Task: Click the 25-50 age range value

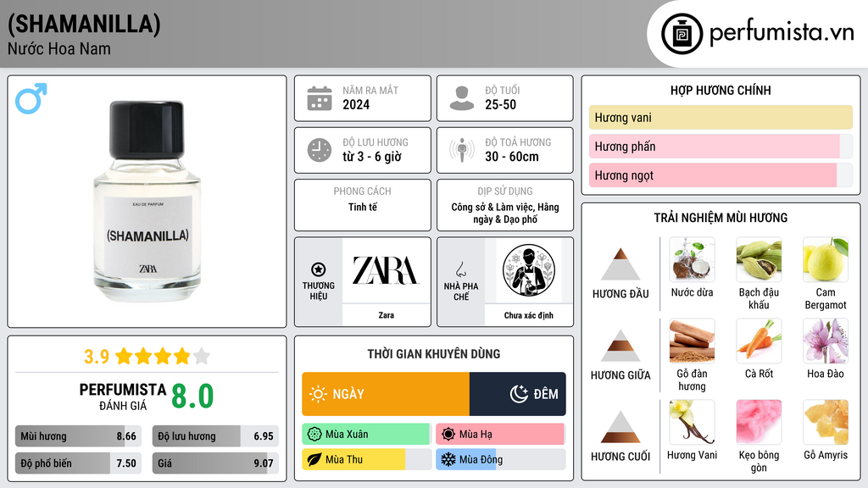Action: (500, 104)
